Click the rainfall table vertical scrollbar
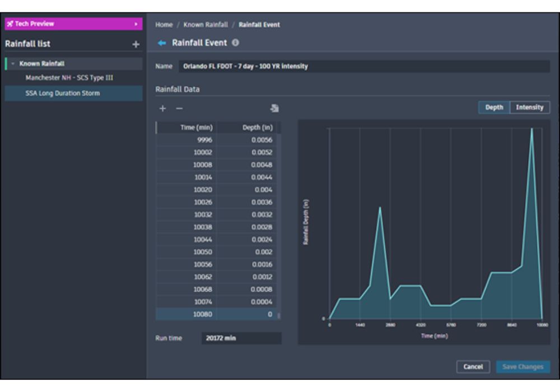 pos(279,315)
